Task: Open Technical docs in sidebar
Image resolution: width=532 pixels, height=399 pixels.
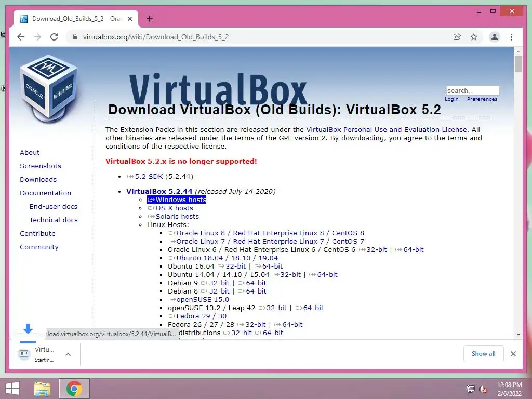Action: coord(54,220)
